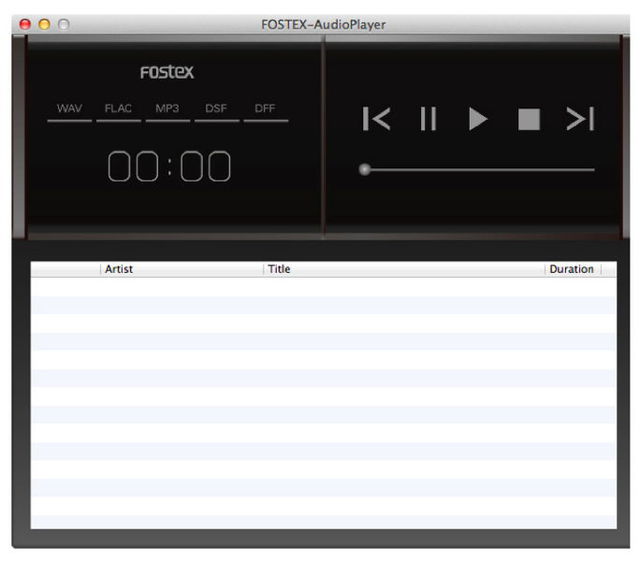Pause audio playback

pos(428,119)
